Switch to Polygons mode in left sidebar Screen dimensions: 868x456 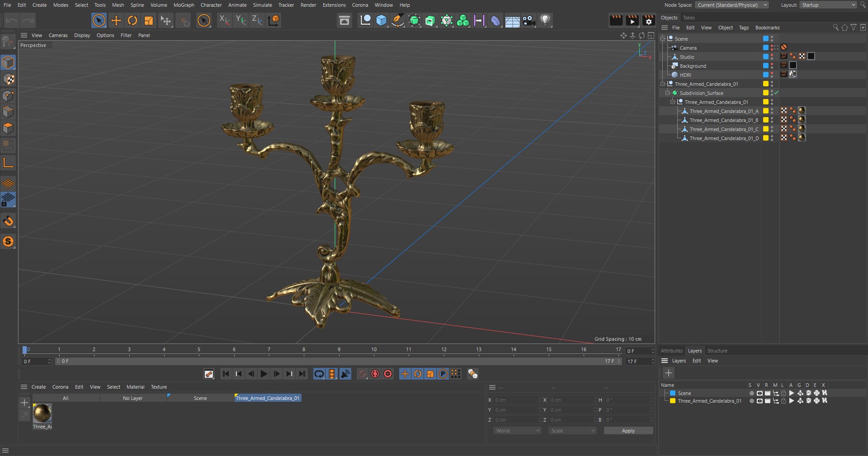point(8,128)
